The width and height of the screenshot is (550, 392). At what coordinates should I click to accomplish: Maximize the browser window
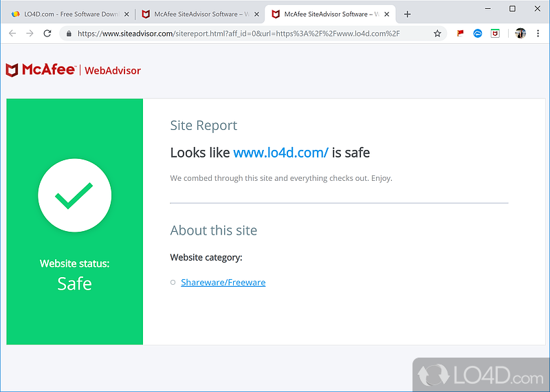tap(512, 9)
